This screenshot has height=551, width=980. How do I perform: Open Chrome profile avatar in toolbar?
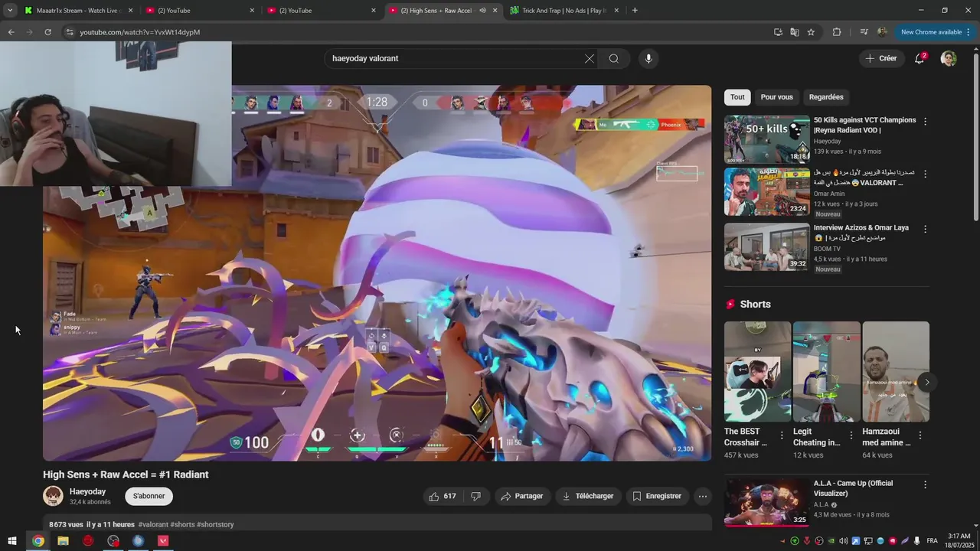point(882,32)
